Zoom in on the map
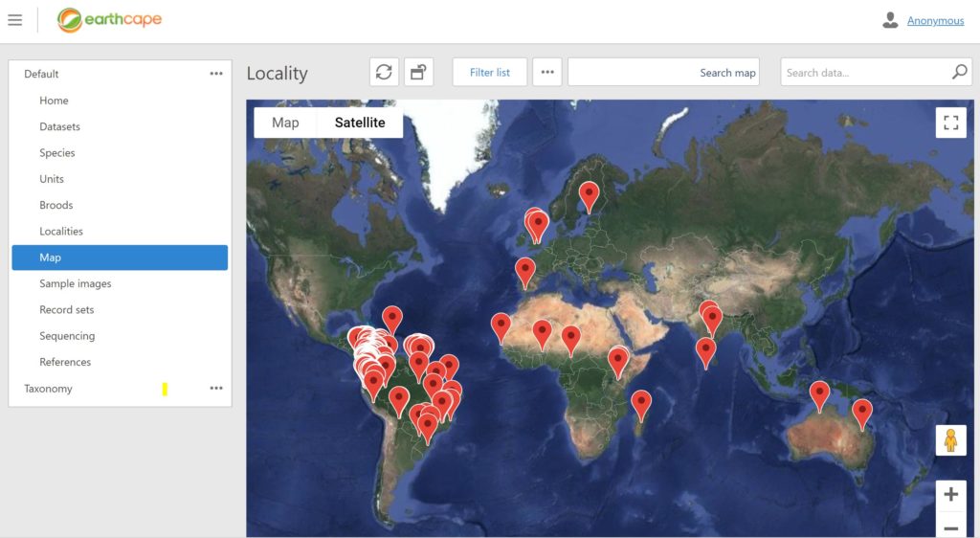This screenshot has width=980, height=538. (x=950, y=495)
